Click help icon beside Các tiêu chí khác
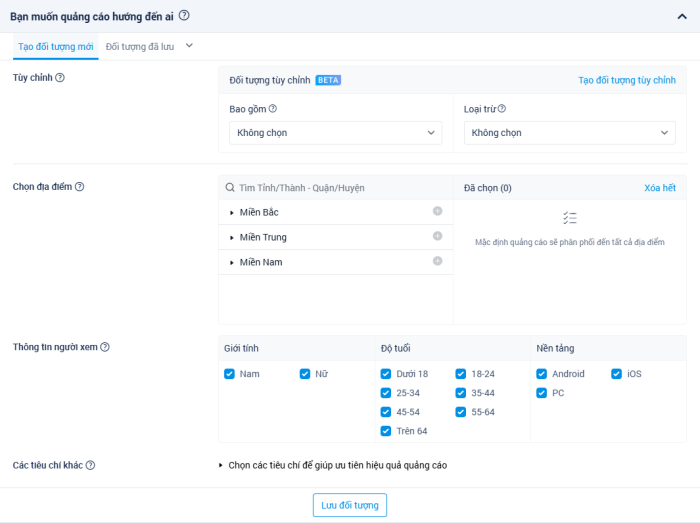 click(x=91, y=465)
